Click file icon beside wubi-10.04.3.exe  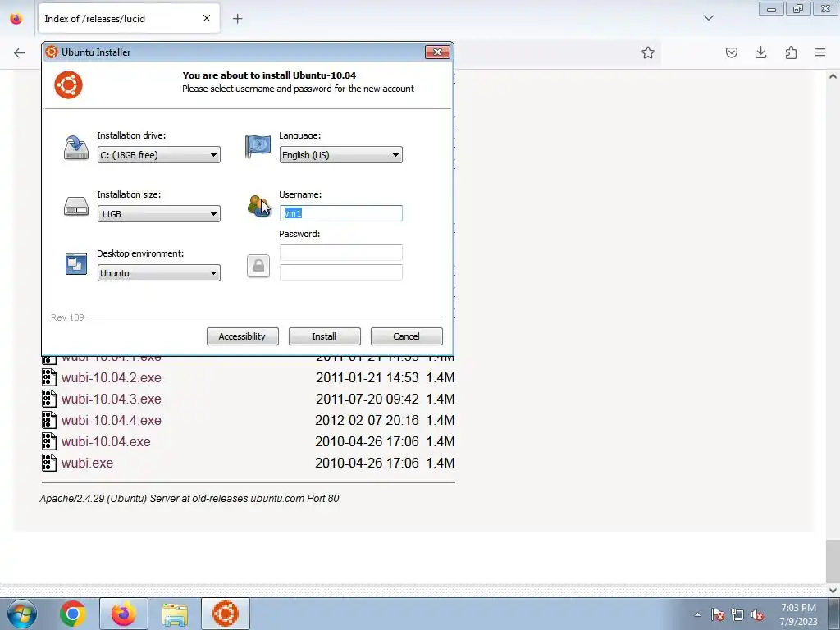(x=48, y=399)
